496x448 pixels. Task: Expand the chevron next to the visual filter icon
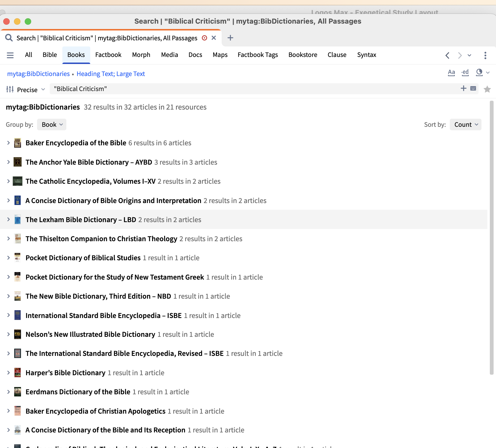pos(488,73)
